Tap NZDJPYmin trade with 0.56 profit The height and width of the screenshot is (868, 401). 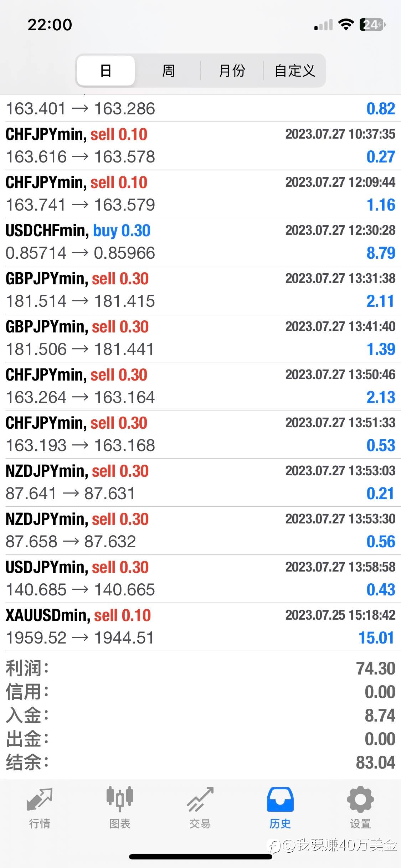(x=200, y=531)
